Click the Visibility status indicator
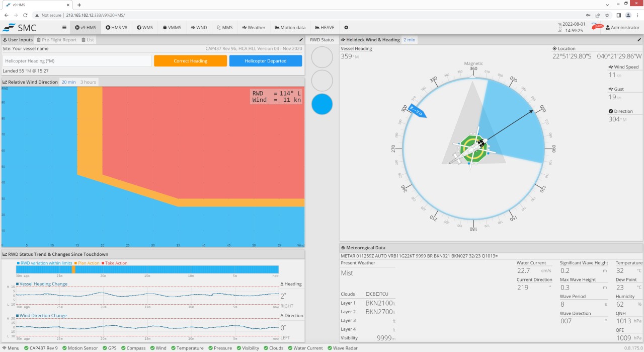644x352 pixels. (x=247, y=348)
